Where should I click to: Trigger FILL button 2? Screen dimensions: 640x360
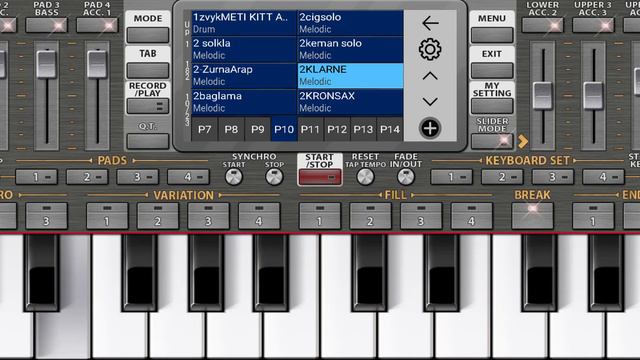(x=370, y=216)
